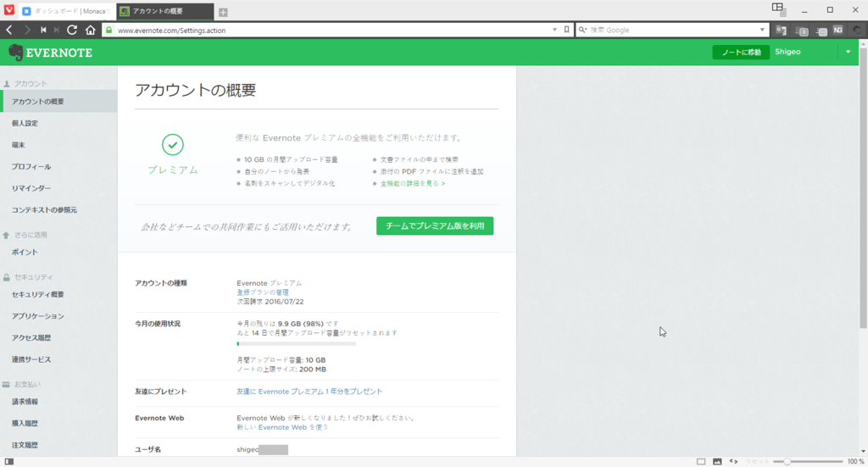Click the monthly upload usage progress bar
Screen dimensions: 868x467
pyautogui.click(x=296, y=343)
